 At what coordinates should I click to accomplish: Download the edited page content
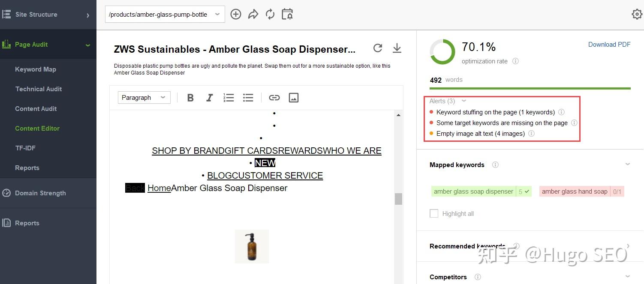click(397, 48)
